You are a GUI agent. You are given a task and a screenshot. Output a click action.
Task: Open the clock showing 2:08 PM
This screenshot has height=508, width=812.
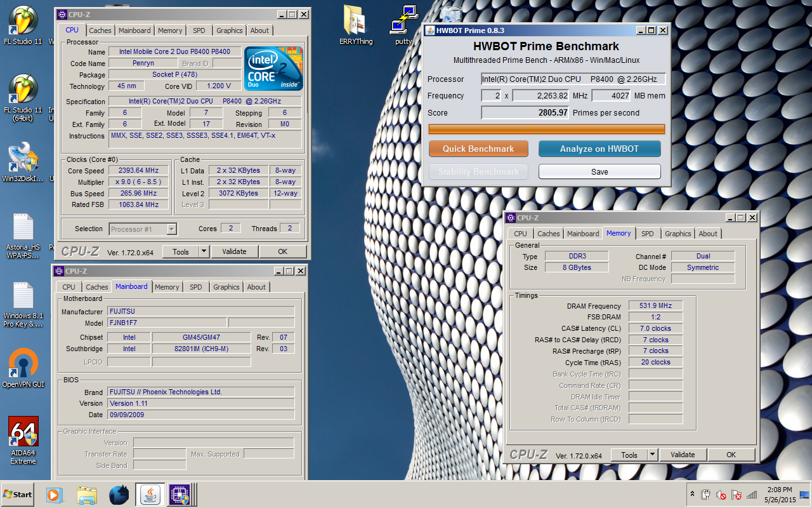[x=778, y=495]
